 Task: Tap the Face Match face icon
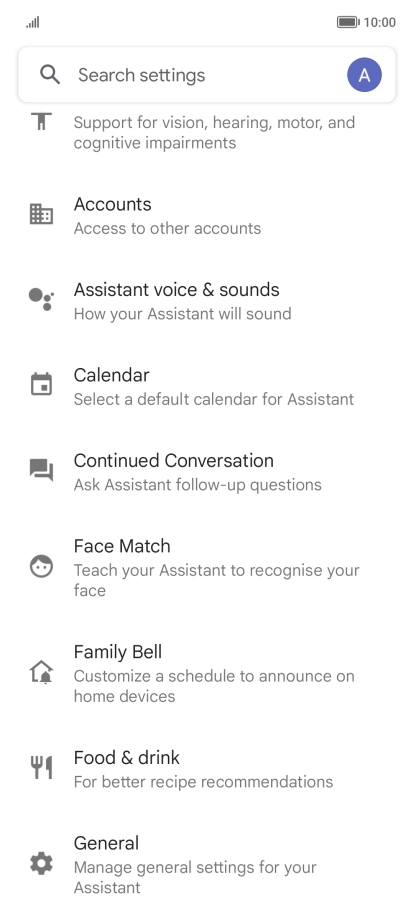[x=41, y=566]
